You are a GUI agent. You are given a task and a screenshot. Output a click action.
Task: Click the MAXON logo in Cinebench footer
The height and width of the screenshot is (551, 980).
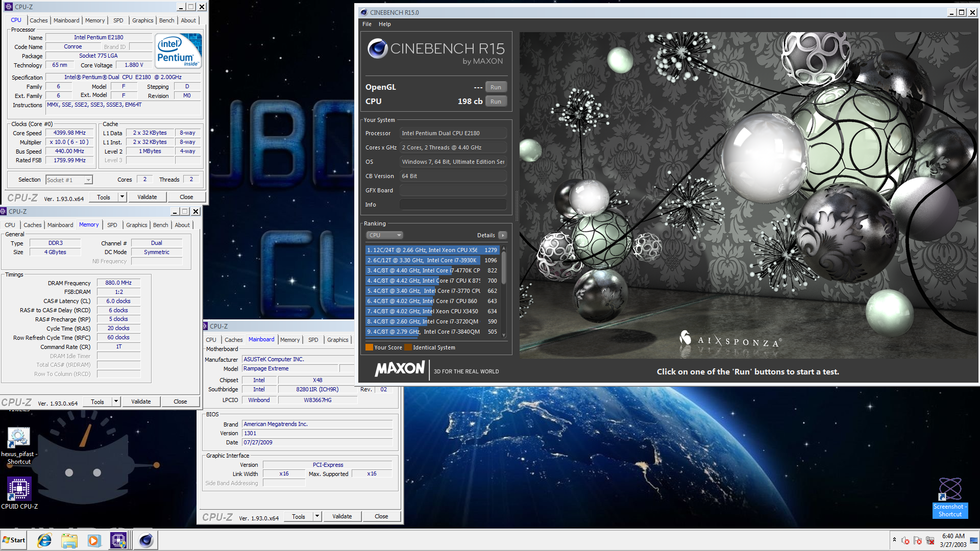[400, 369]
